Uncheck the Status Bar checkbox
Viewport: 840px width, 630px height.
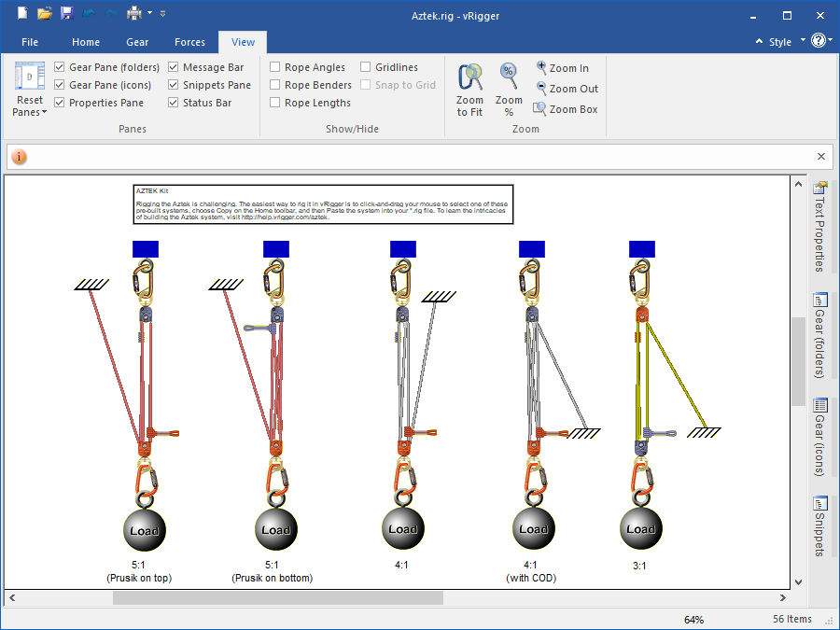pos(174,103)
